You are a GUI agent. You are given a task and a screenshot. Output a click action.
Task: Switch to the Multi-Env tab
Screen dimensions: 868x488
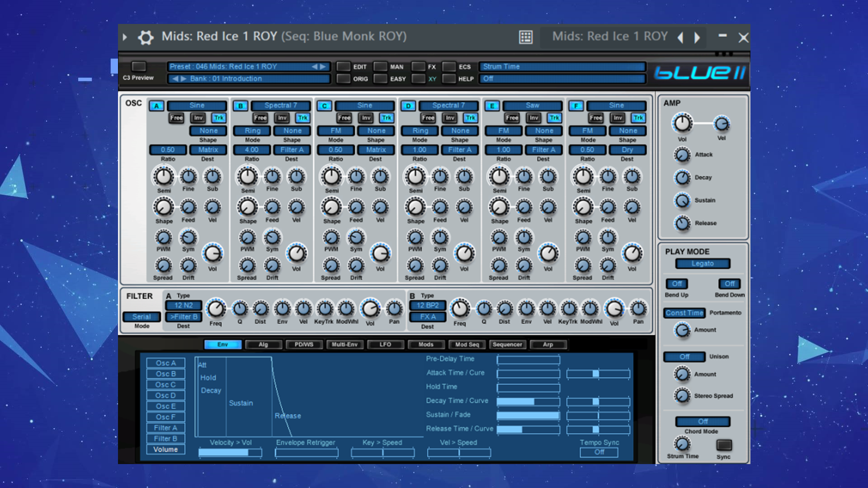(x=344, y=345)
